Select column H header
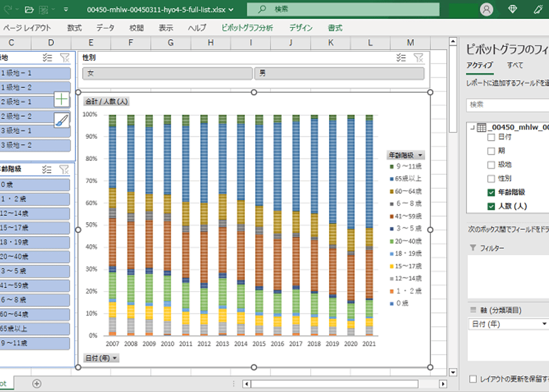549x392 pixels. coord(210,43)
